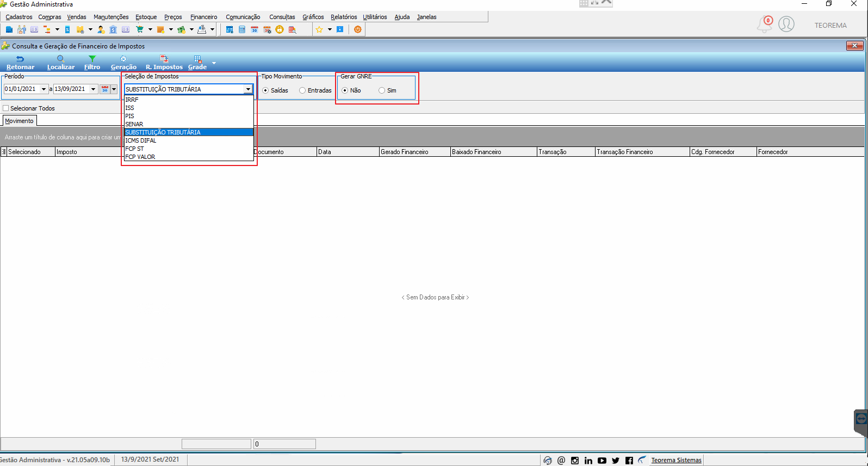This screenshot has width=868, height=466.
Task: Open the Teorema Sistemas link
Action: click(x=677, y=460)
